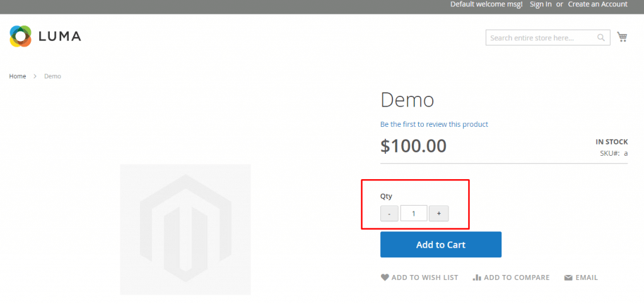Click Add to Wish List text
This screenshot has width=644, height=304.
tap(424, 278)
